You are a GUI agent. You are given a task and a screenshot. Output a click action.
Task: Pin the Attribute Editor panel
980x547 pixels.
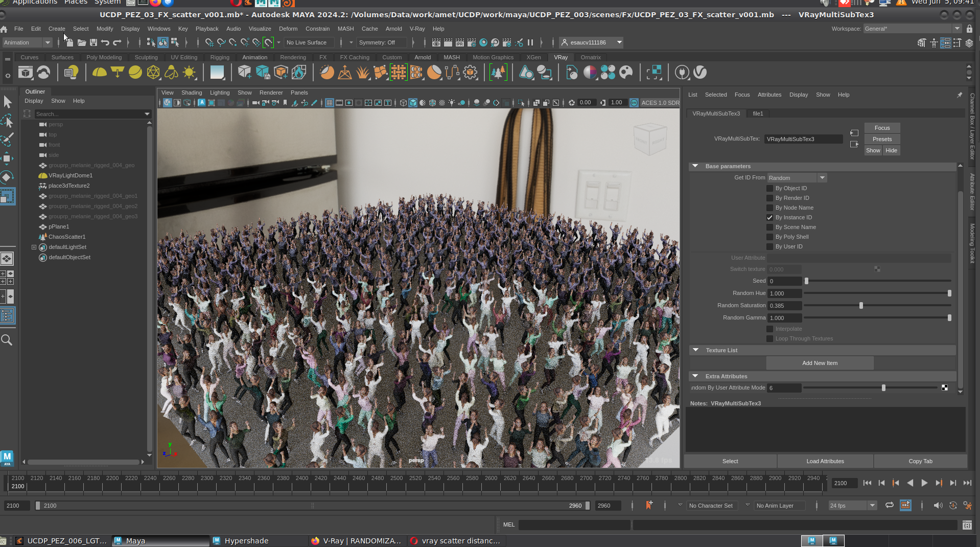pos(960,95)
